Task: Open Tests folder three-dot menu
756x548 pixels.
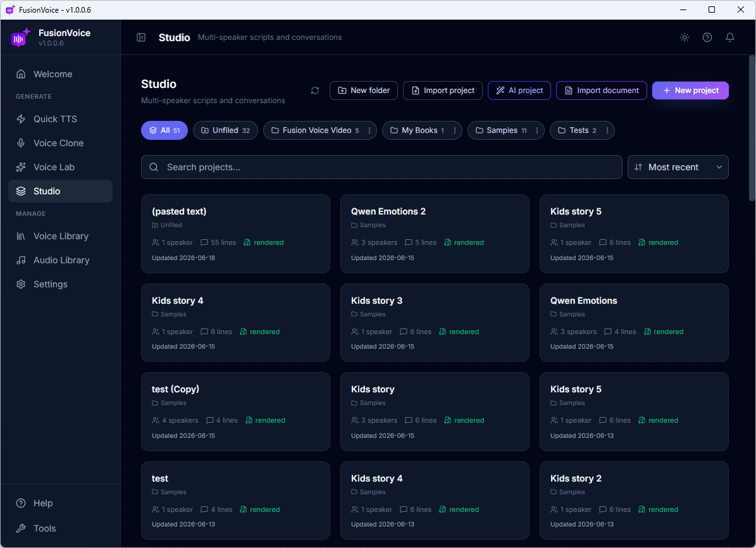Action: pos(607,131)
